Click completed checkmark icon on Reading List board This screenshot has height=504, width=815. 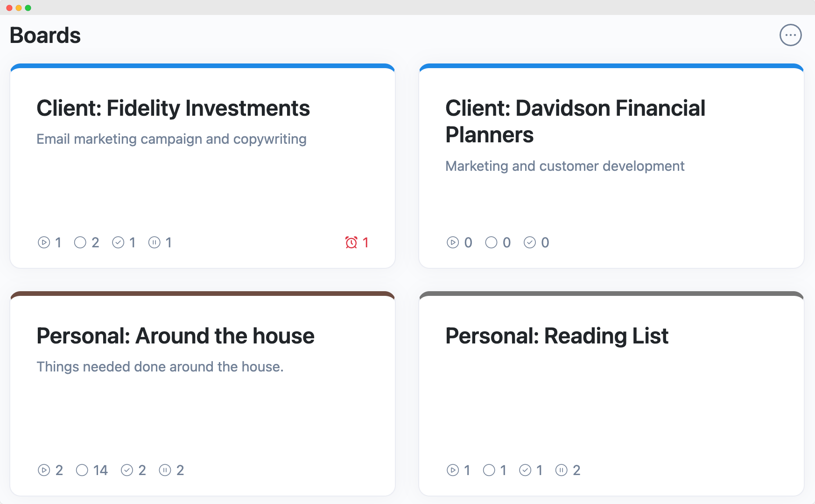pyautogui.click(x=525, y=470)
